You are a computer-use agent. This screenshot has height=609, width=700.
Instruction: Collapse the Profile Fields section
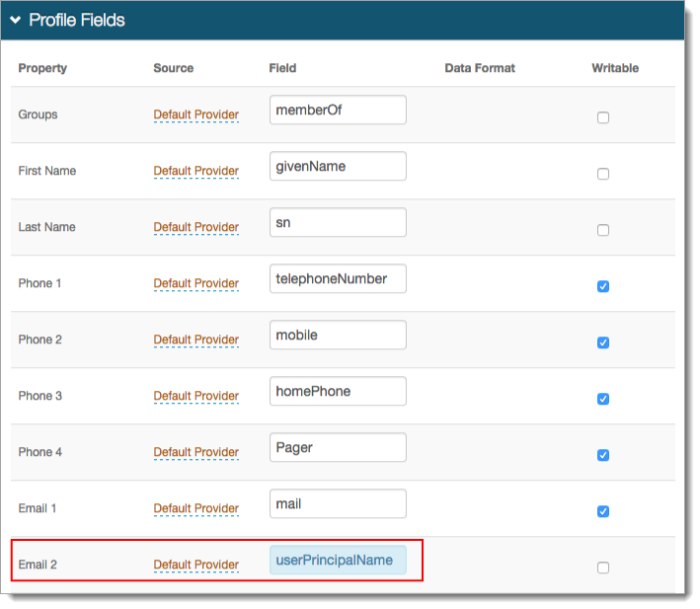[16, 20]
